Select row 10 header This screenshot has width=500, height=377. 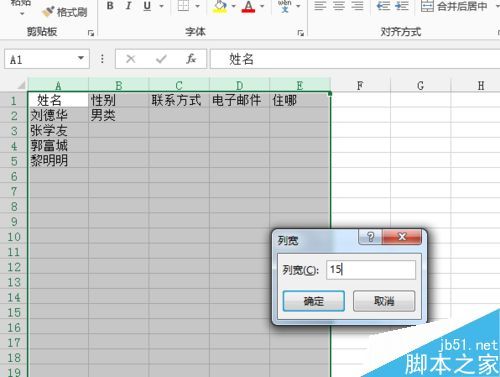(x=14, y=237)
